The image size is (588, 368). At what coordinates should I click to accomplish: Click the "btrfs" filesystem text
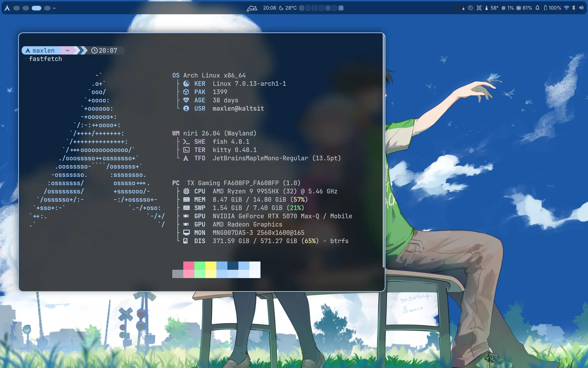(x=339, y=241)
